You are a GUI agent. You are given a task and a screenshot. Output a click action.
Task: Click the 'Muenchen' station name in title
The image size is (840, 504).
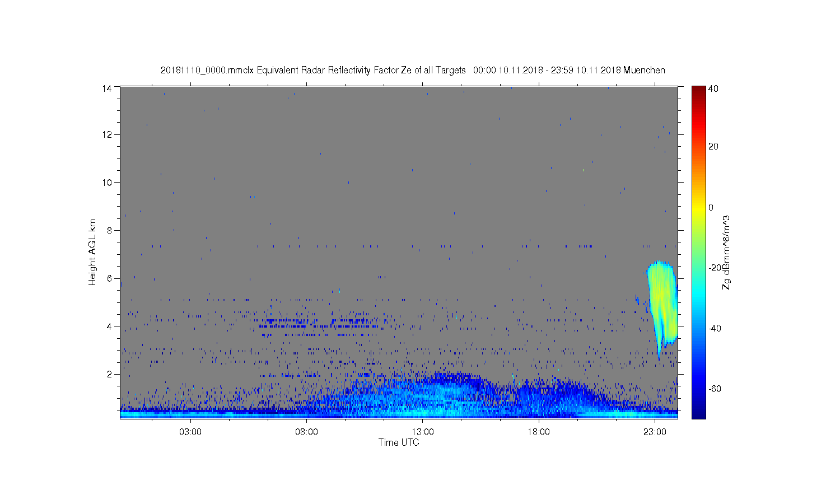[x=644, y=71]
